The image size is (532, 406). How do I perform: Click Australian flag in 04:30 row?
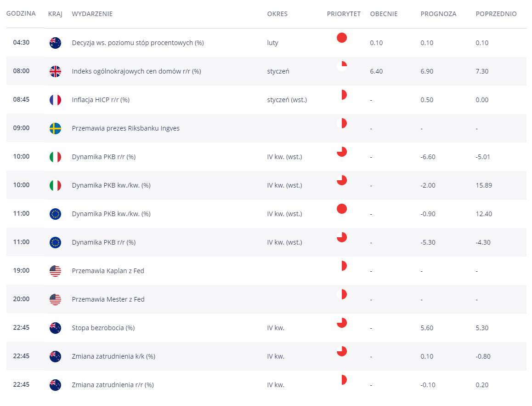click(x=55, y=43)
